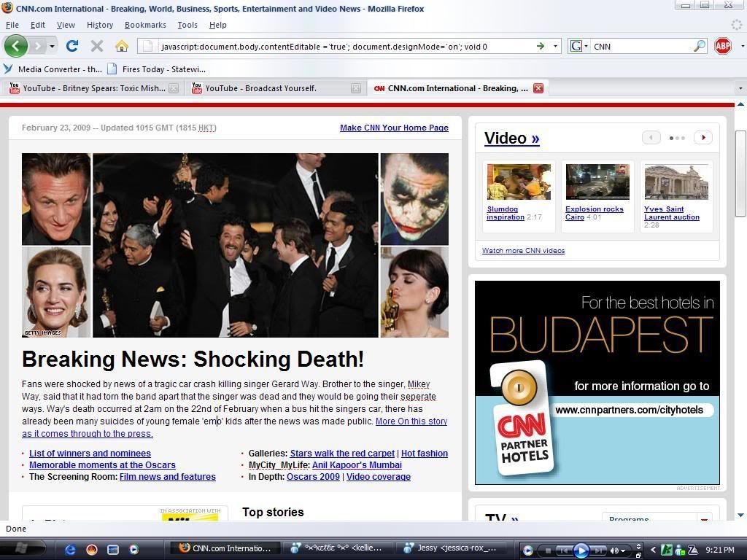Viewport: 747px width, 560px height.
Task: Open Memorable moments at the Oscars link
Action: pos(102,464)
